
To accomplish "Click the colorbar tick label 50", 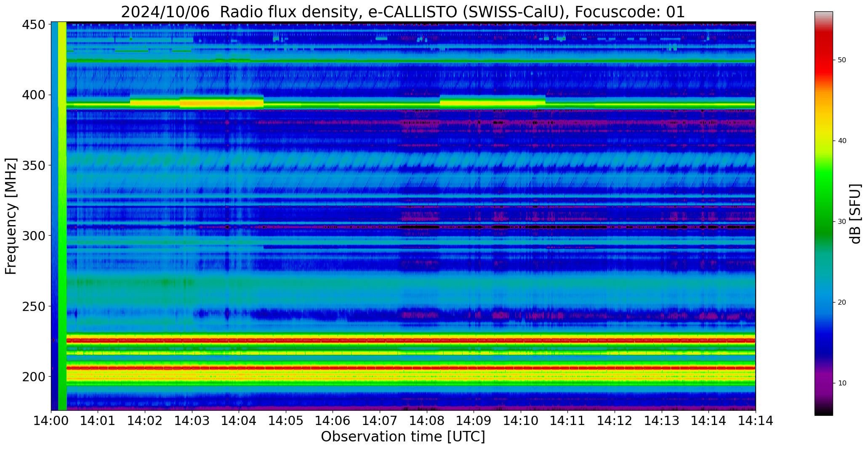I will (x=842, y=60).
